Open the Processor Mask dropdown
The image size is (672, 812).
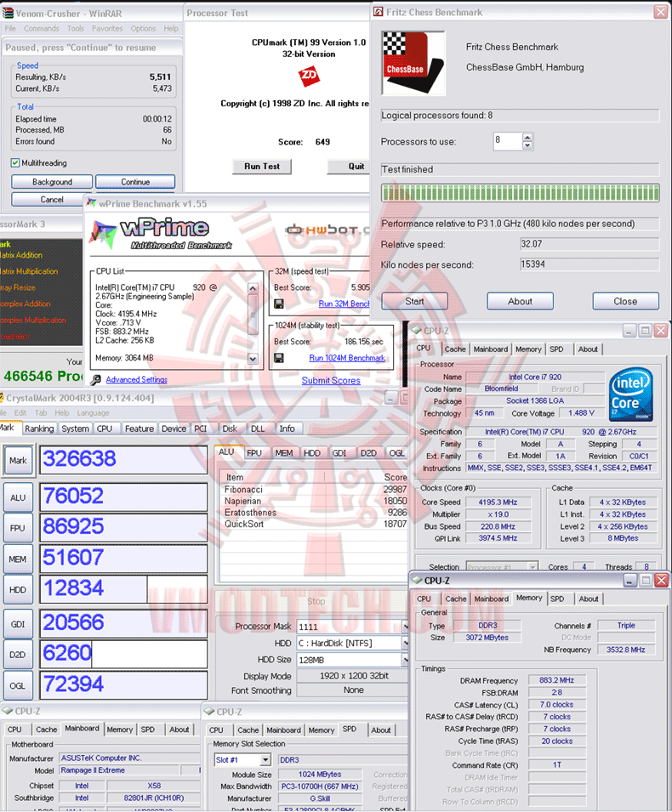click(405, 627)
